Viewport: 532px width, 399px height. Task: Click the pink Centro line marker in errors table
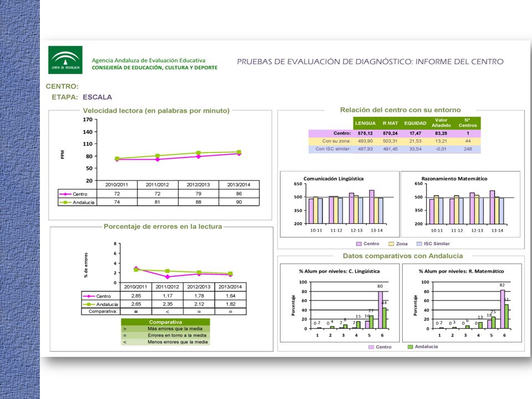tap(89, 296)
